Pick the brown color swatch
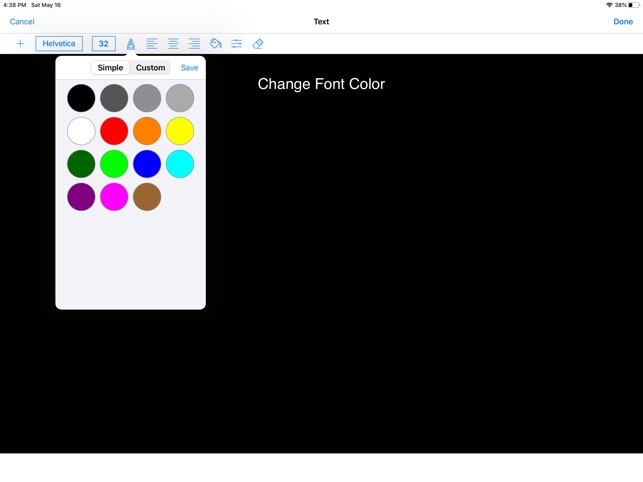This screenshot has height=482, width=643. 147,197
